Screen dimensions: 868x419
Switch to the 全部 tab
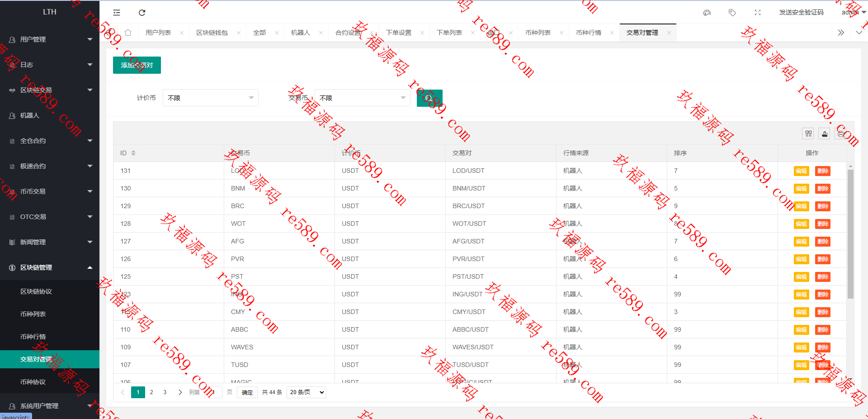pyautogui.click(x=259, y=33)
